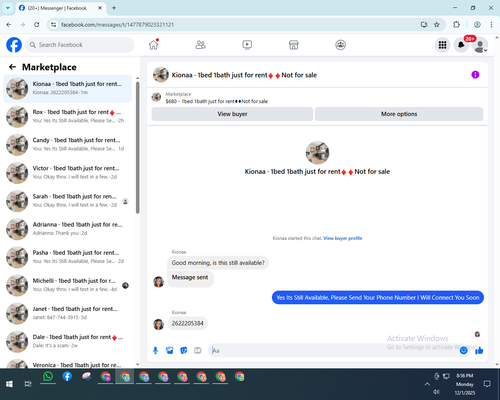Open a new browser tab

click(x=114, y=8)
